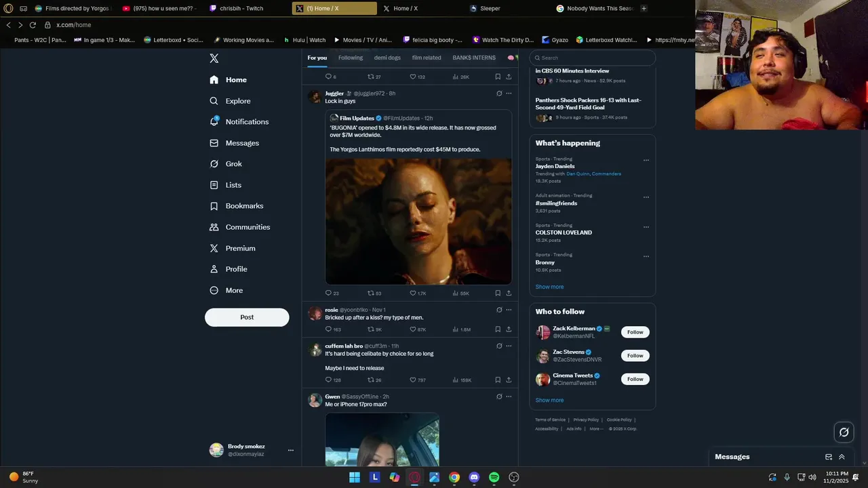868x488 pixels.
Task: Reply to the Juggler BUGONIA post
Action: point(332,293)
